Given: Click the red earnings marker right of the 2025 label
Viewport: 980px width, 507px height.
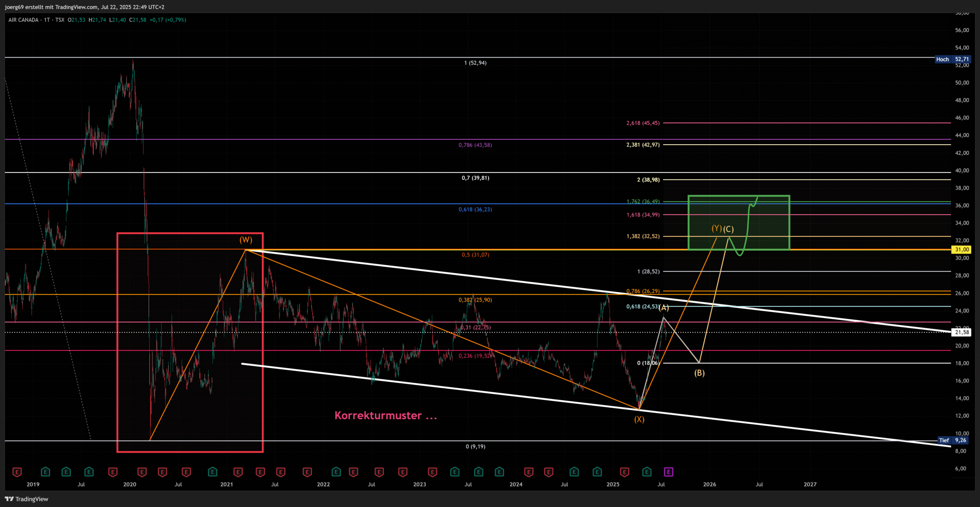Looking at the screenshot, I should [624, 472].
